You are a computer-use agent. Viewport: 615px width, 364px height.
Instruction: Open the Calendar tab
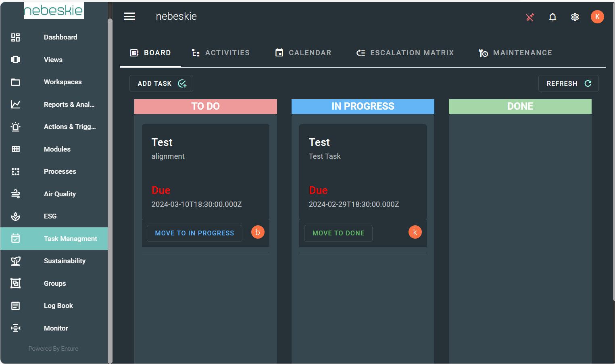303,53
